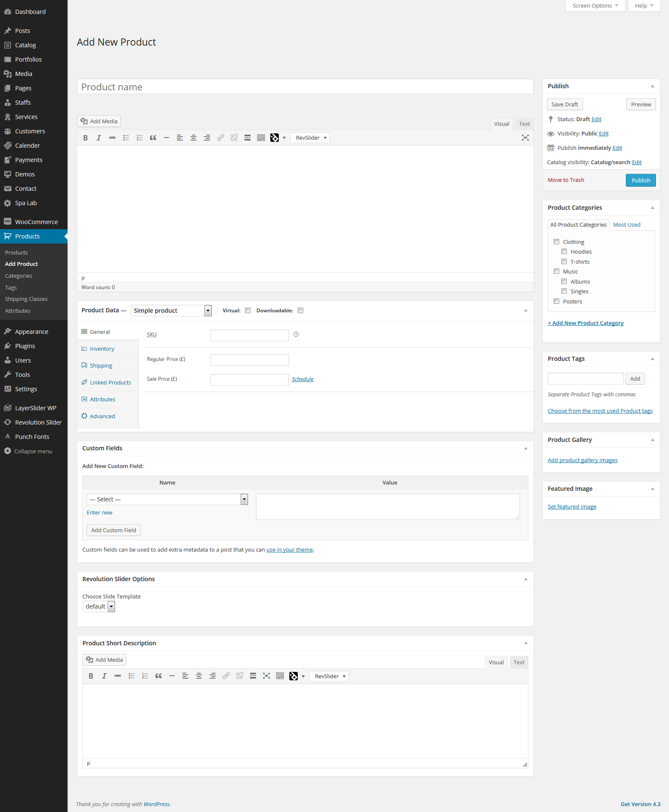Click the Product name input field
669x812 pixels.
pos(305,87)
